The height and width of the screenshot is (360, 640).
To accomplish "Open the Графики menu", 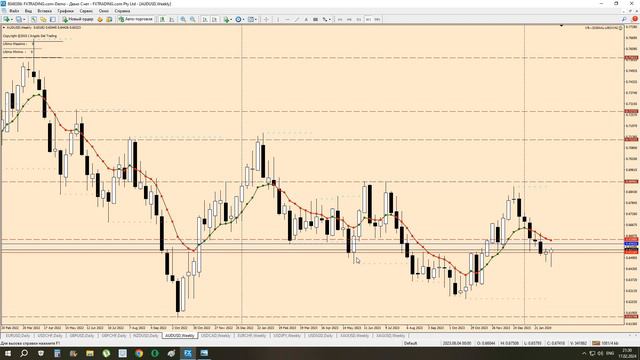I will 65,11.
